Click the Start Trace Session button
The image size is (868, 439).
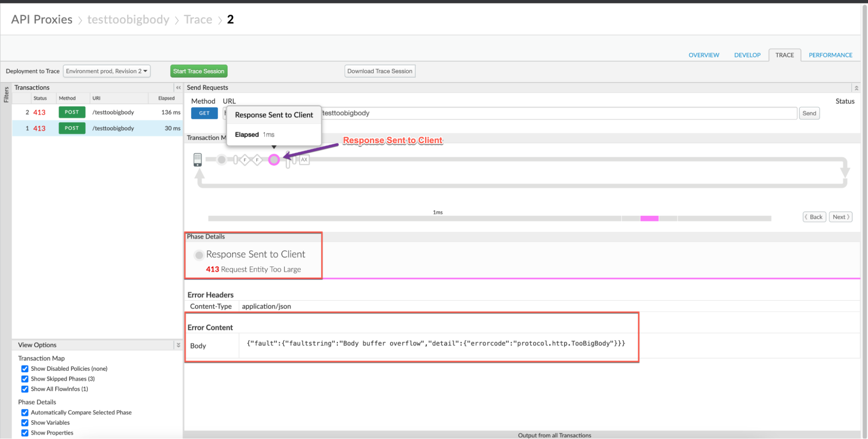point(198,71)
